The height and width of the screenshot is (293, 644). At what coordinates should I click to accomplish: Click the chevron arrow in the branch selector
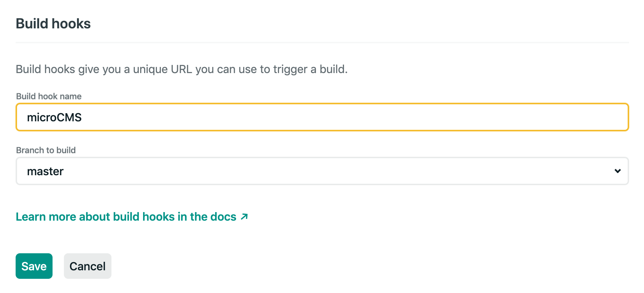point(617,171)
